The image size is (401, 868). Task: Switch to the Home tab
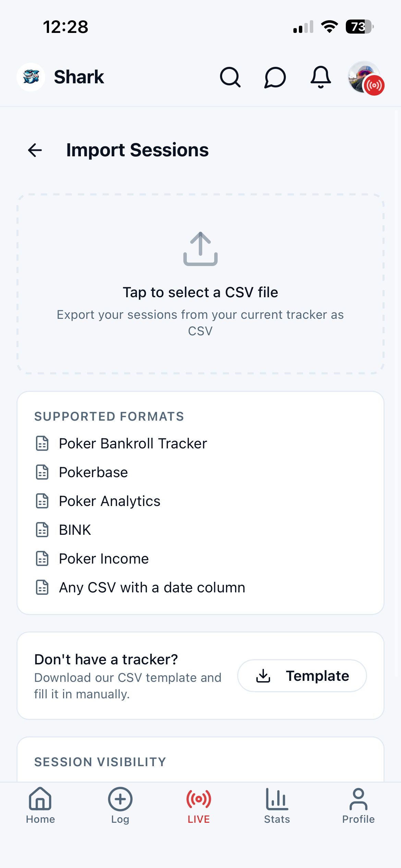[40, 806]
